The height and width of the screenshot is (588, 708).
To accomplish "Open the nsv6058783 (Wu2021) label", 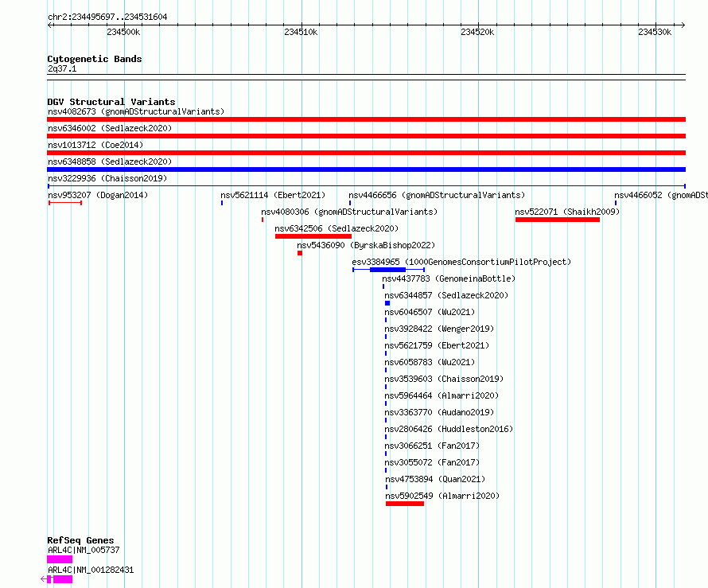I will 430,362.
